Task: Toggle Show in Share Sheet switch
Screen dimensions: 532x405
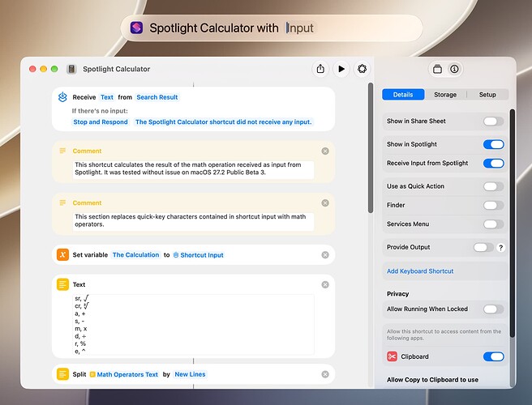Action: (493, 122)
